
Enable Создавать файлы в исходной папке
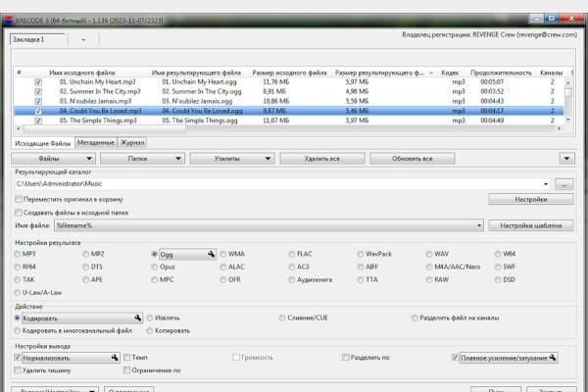(x=19, y=213)
